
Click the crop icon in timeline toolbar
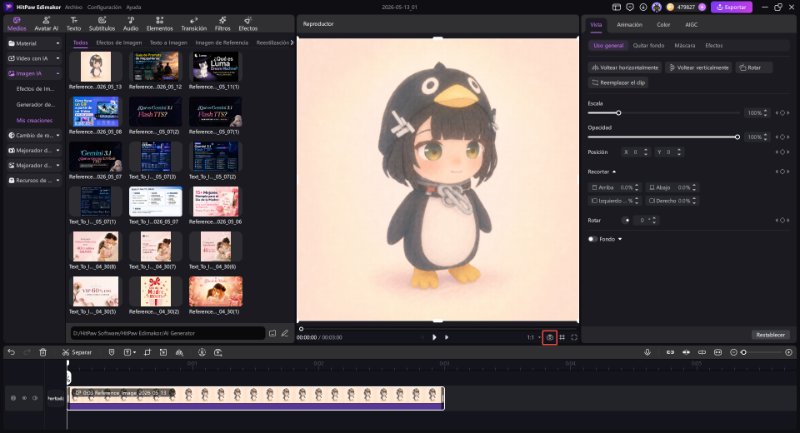click(147, 352)
